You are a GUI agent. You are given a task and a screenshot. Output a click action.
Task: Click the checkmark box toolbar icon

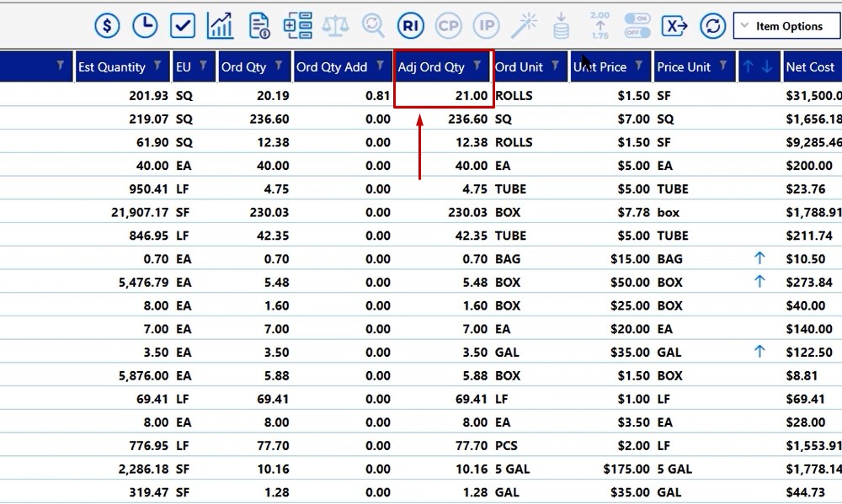tap(183, 26)
